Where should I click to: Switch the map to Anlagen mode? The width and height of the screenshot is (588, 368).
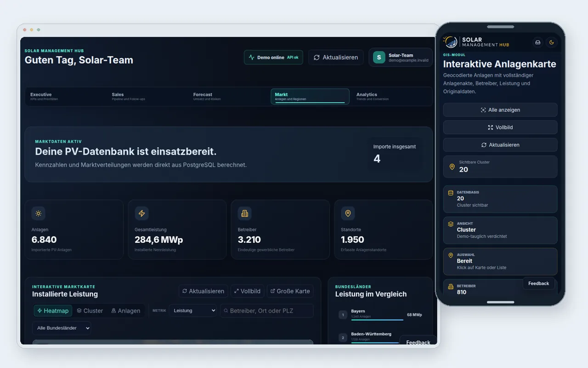point(125,311)
